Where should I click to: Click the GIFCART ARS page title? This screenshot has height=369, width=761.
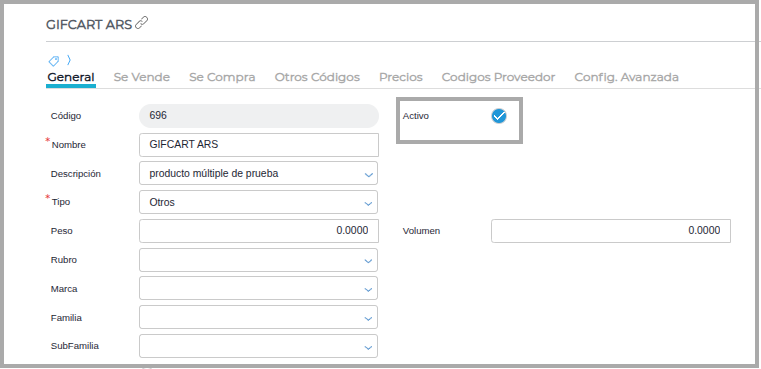point(89,25)
